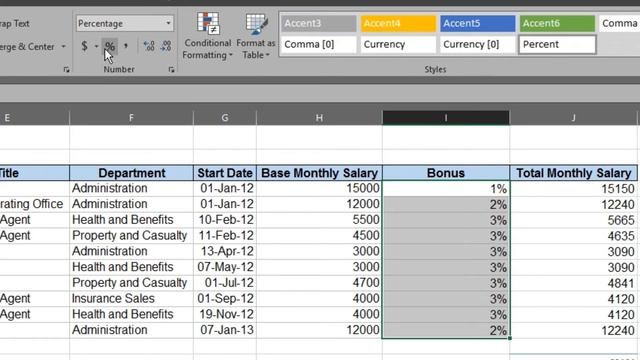Apply Comma [0] cell style
Screen dimensions: 640x360
pos(318,44)
